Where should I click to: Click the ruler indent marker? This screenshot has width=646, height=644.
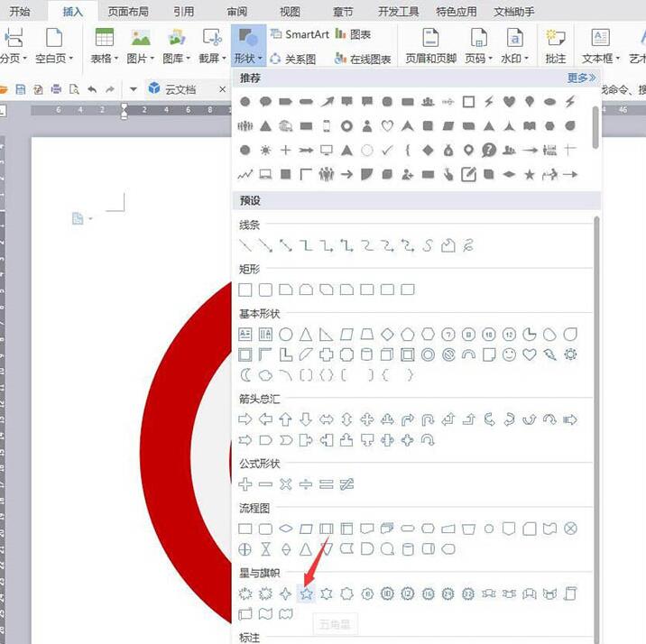124,110
